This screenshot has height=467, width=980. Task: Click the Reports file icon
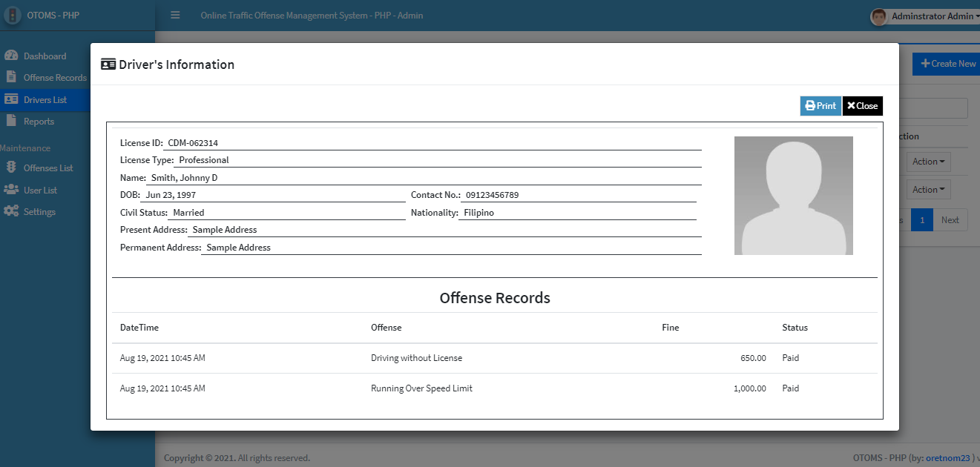click(x=11, y=121)
